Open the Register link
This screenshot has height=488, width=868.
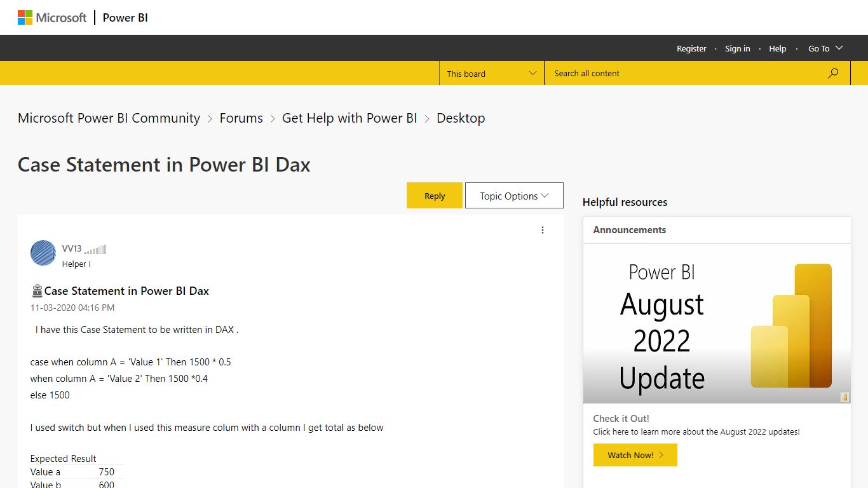(691, 48)
